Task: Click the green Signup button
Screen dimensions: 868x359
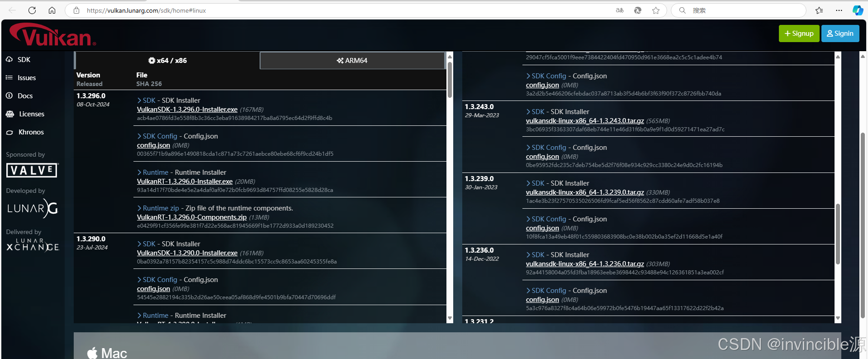Action: click(799, 34)
